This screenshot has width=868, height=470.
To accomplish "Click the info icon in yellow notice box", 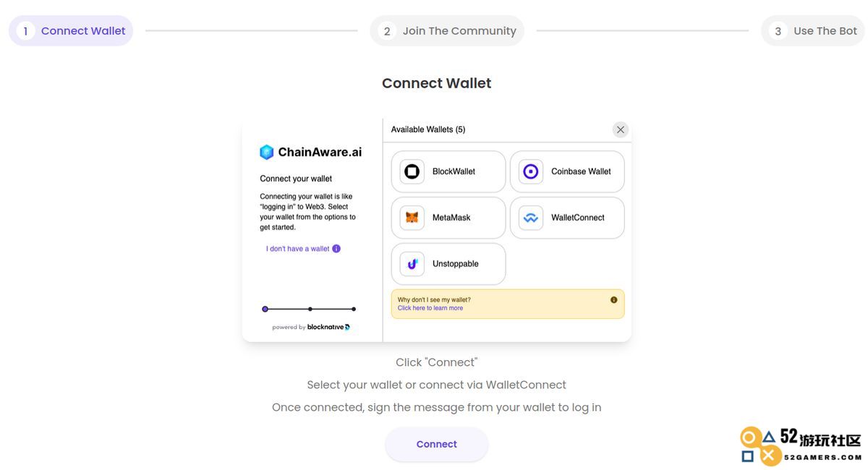I will 614,299.
